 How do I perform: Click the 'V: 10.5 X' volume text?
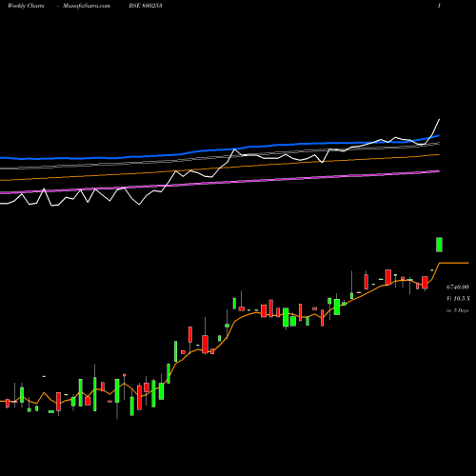[458, 299]
